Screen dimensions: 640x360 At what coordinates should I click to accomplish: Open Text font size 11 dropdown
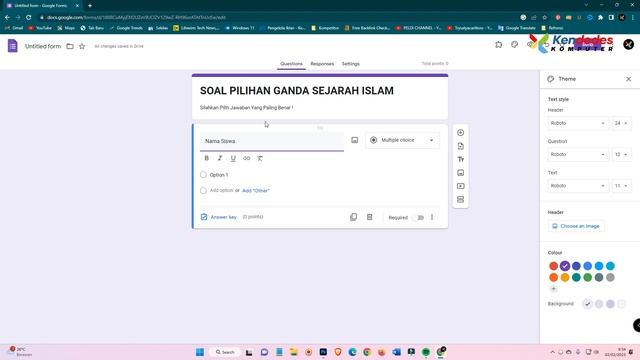click(x=621, y=186)
